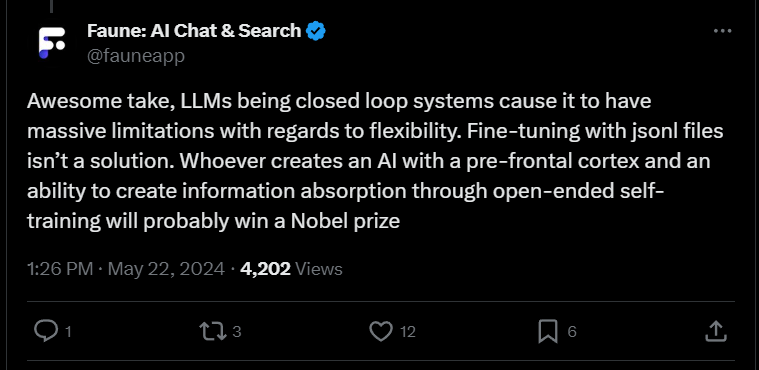
Task: Open the reply speech bubble icon
Action: (x=46, y=331)
